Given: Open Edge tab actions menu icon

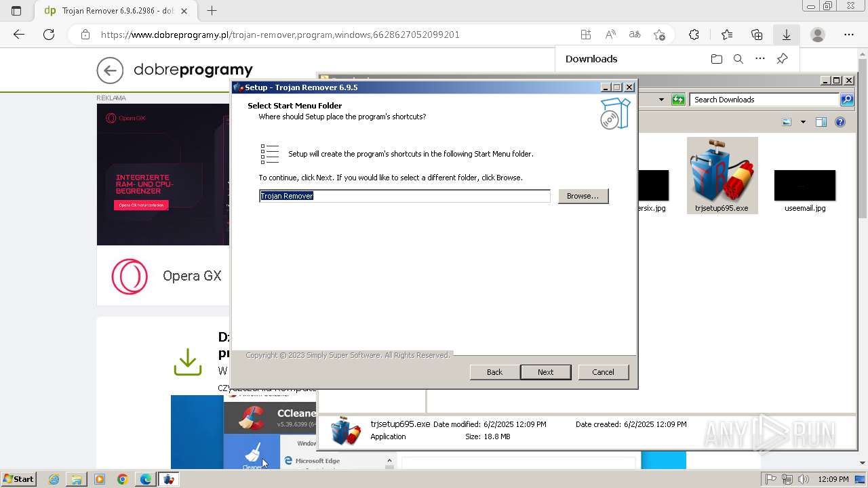Looking at the screenshot, I should click(16, 11).
